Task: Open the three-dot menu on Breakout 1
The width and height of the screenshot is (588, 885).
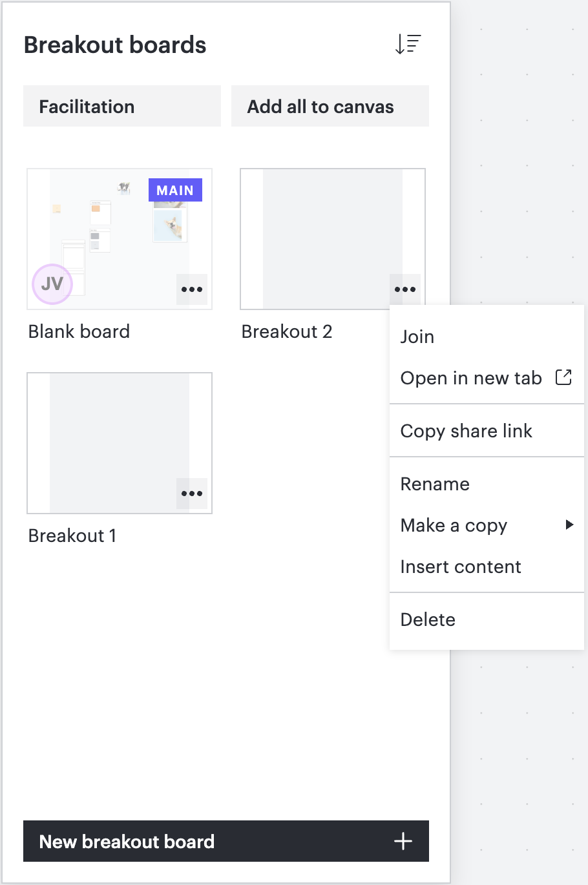Action: pos(192,494)
